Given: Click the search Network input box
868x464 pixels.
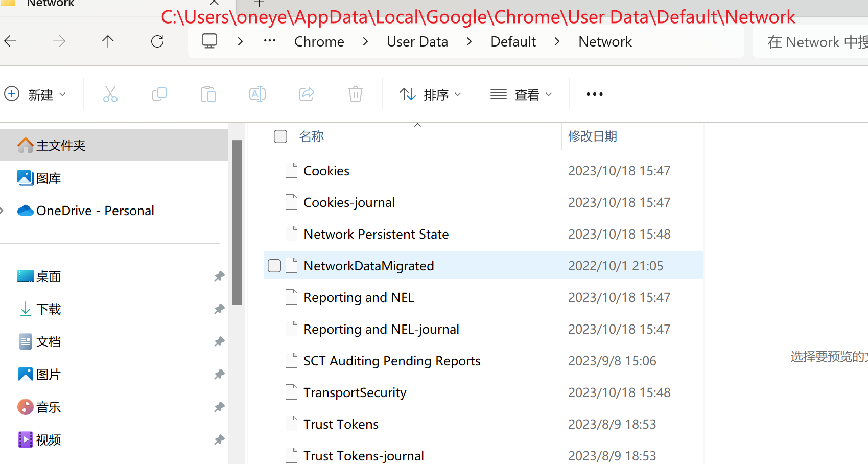Looking at the screenshot, I should 815,42.
